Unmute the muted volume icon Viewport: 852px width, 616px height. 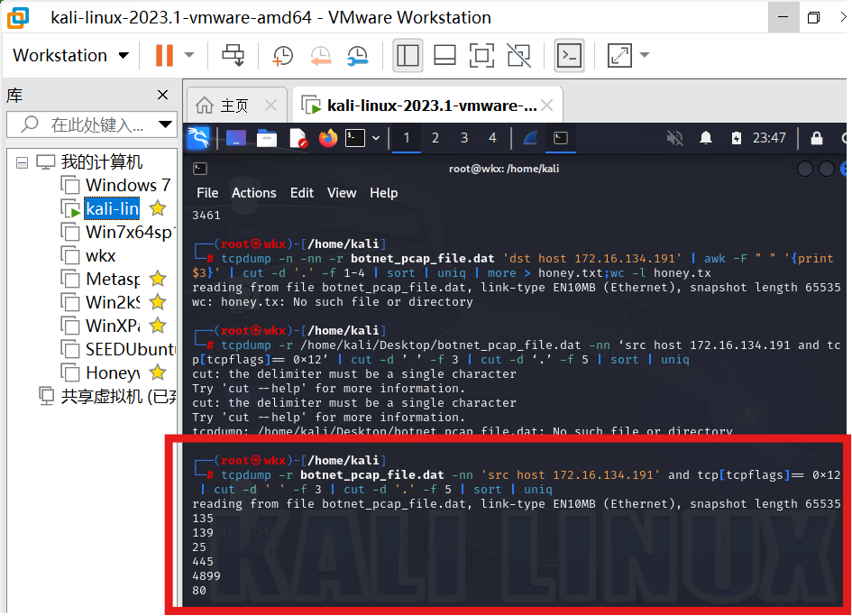pyautogui.click(x=675, y=138)
